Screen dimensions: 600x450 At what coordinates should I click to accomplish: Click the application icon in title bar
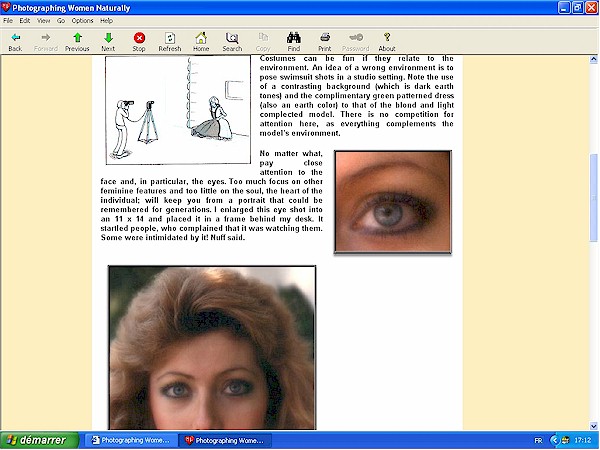(x=5, y=7)
